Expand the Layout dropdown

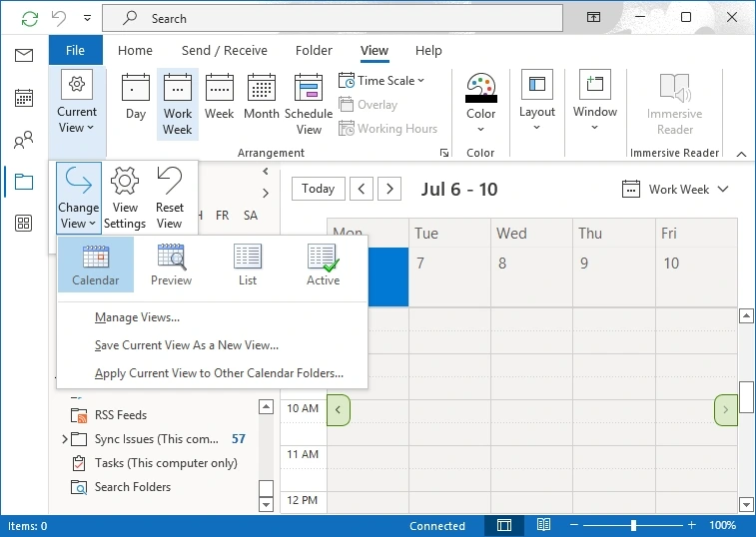tap(536, 100)
